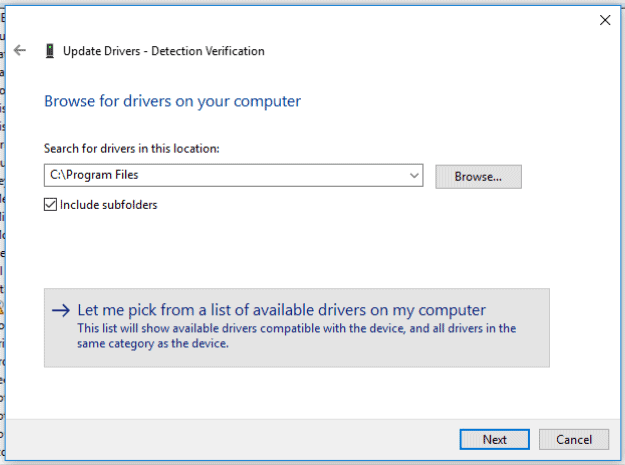Proceed by clicking Next

point(494,439)
